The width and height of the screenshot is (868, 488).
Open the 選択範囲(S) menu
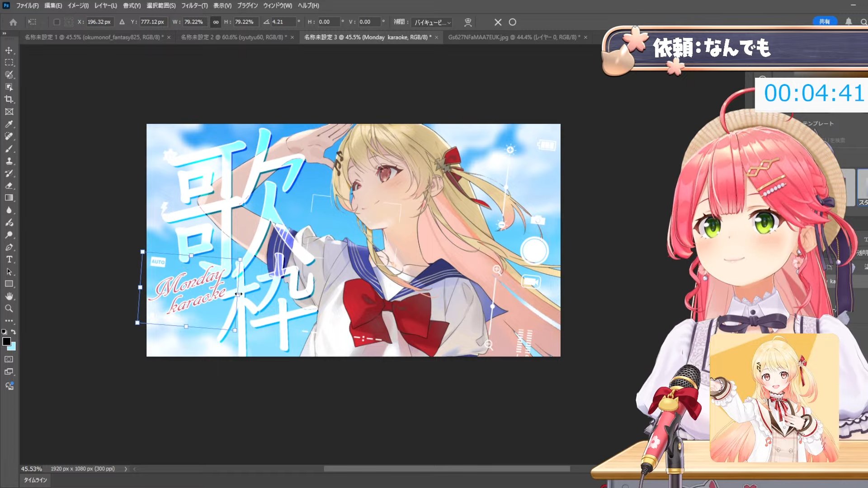(161, 5)
